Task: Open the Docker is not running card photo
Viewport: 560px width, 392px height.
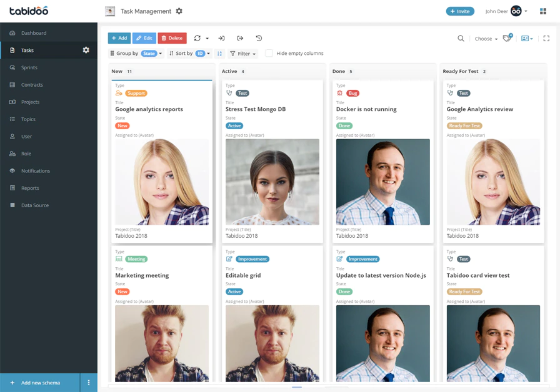Action: pyautogui.click(x=383, y=182)
